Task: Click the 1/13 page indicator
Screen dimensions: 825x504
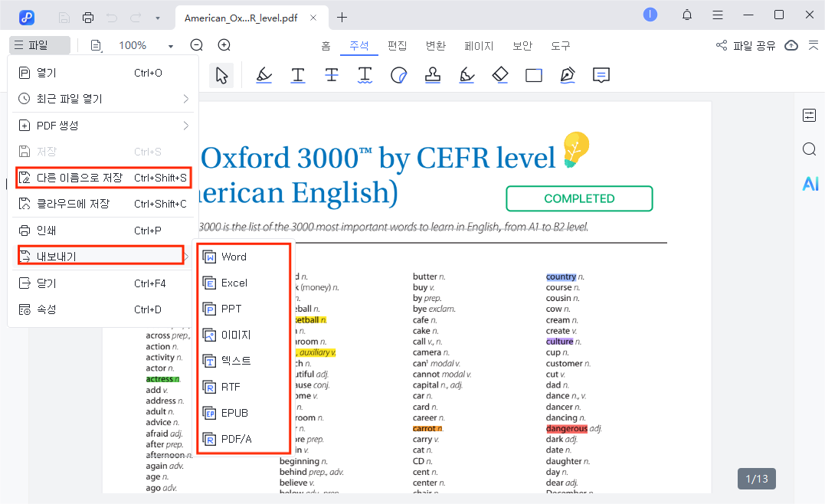Action: 757,479
